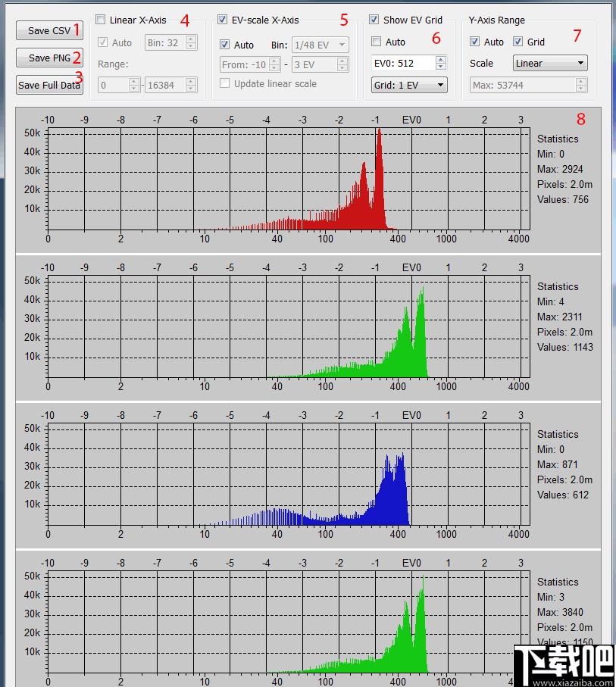Image resolution: width=616 pixels, height=687 pixels.
Task: Click the blue channel histogram plot
Action: 289,474
